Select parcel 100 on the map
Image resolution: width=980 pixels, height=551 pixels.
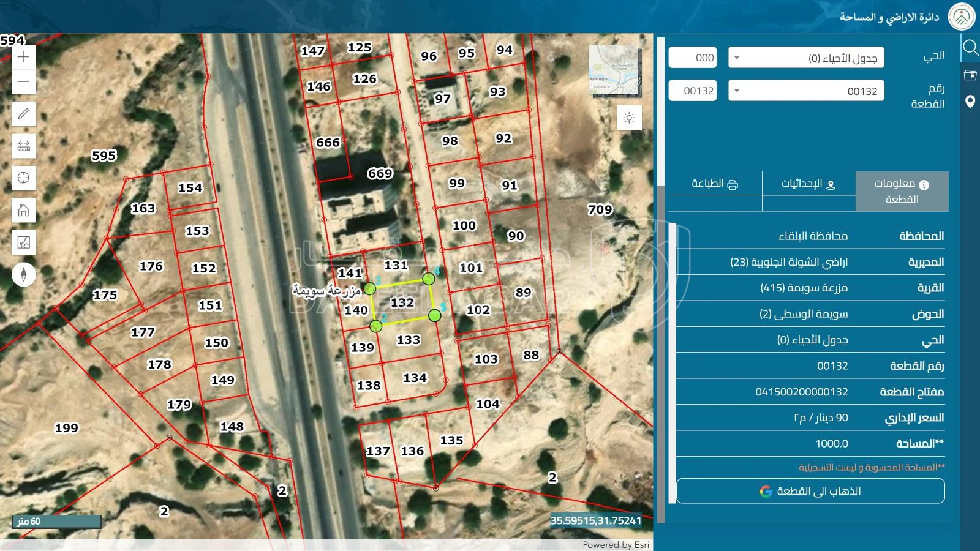[x=464, y=225]
